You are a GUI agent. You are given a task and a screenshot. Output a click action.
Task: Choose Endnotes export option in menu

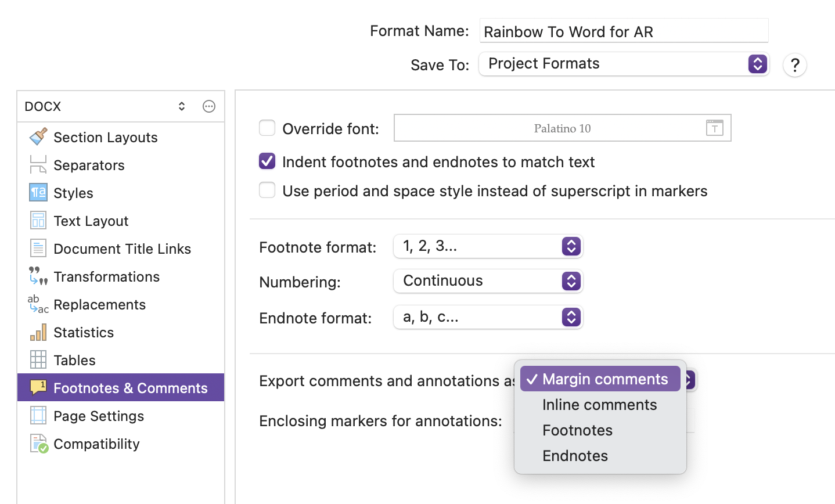click(600, 456)
